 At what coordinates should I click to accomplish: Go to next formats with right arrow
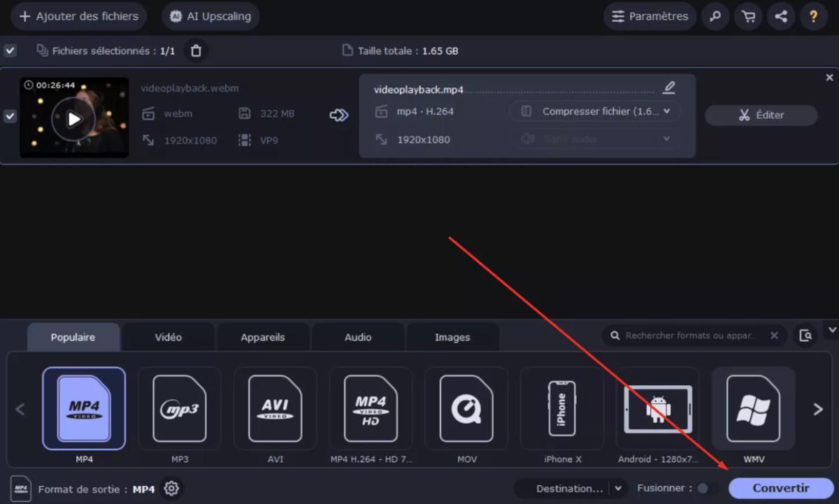coord(818,410)
